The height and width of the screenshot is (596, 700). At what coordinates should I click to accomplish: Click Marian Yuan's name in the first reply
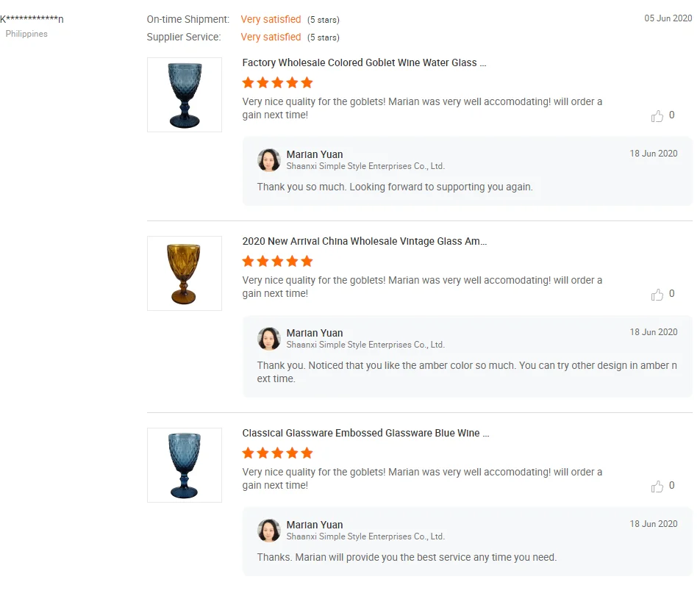click(315, 154)
